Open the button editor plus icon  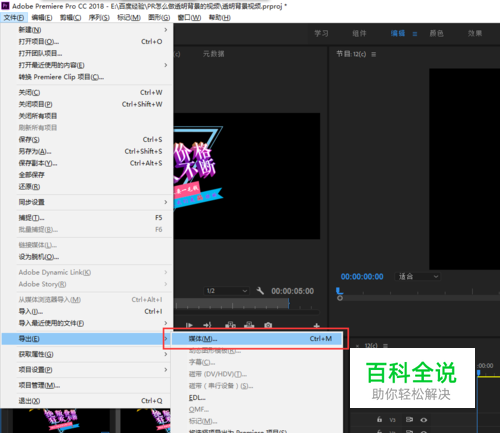316,325
